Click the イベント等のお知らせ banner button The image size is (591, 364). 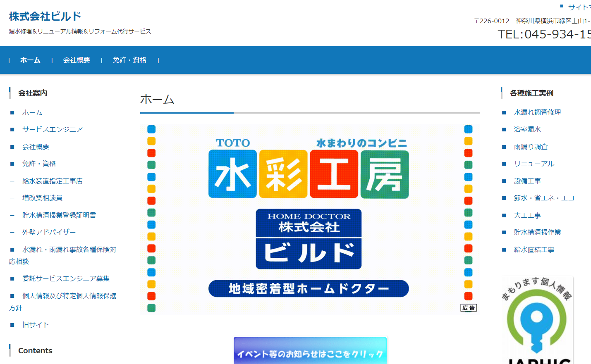click(310, 351)
